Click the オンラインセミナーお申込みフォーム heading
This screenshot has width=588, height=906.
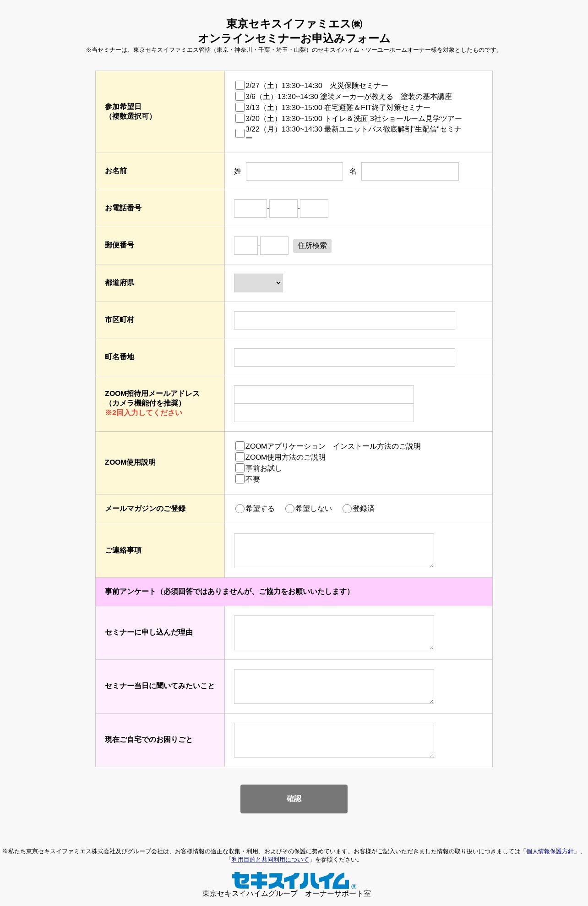click(294, 38)
